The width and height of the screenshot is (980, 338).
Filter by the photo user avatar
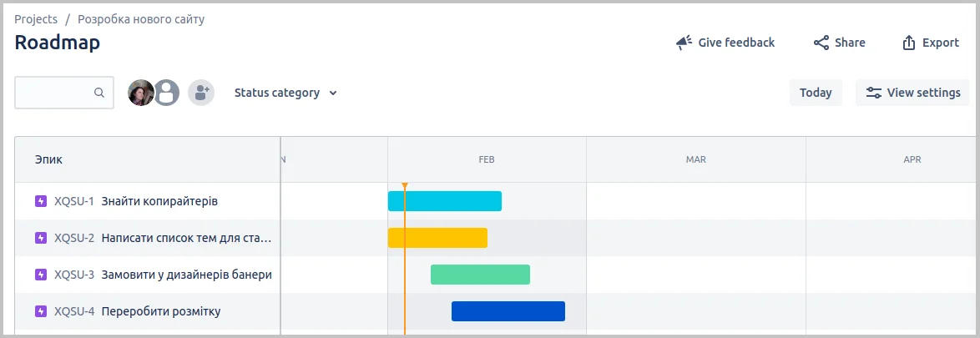(x=140, y=93)
